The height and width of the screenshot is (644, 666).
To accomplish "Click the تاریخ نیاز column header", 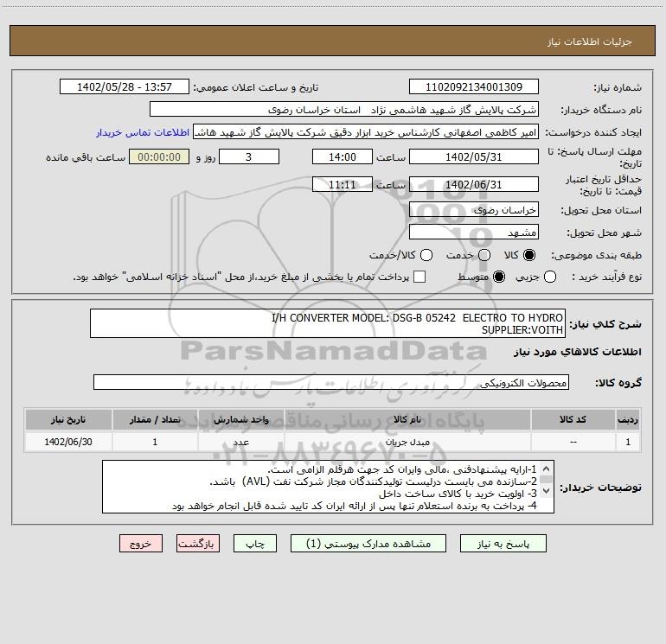I will [68, 419].
